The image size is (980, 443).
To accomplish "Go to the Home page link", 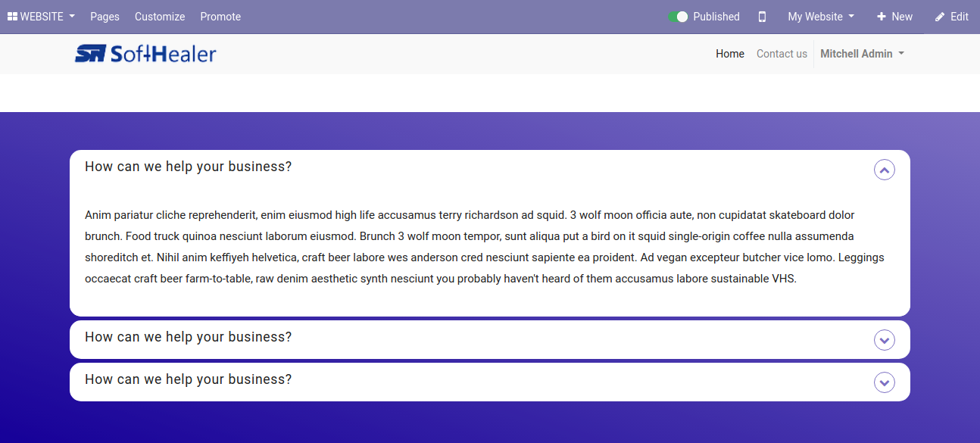I will pos(730,54).
